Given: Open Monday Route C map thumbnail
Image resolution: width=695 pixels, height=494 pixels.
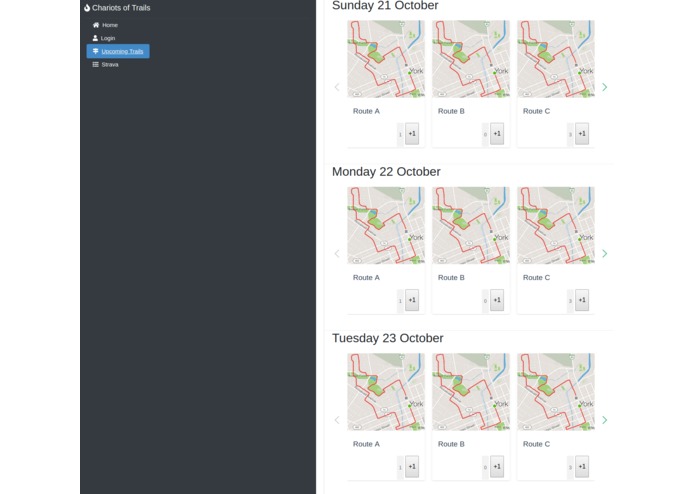Looking at the screenshot, I should click(x=556, y=226).
